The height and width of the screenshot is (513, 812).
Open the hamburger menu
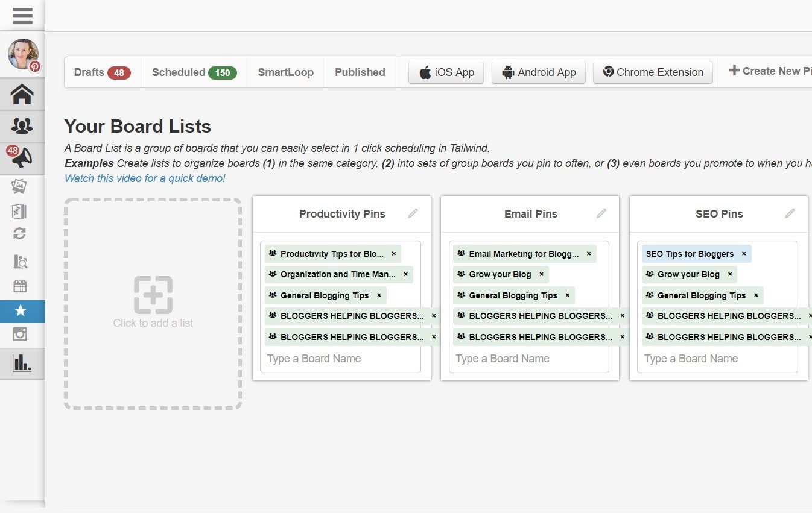22,16
